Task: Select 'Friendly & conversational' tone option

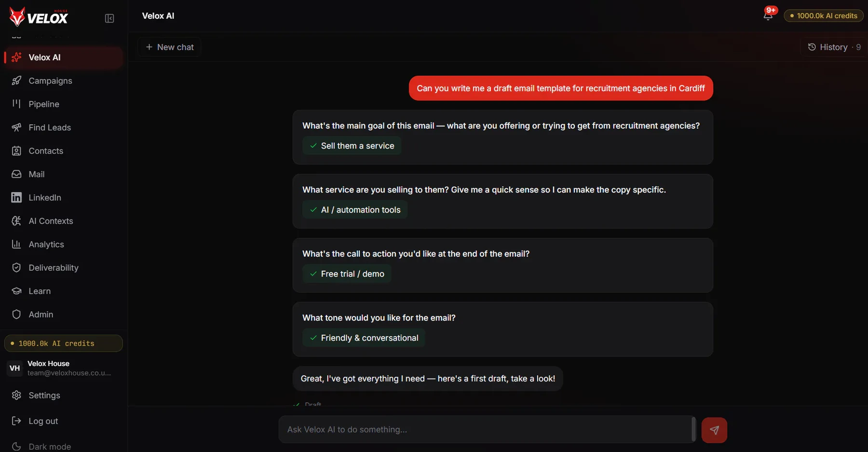Action: [x=364, y=338]
